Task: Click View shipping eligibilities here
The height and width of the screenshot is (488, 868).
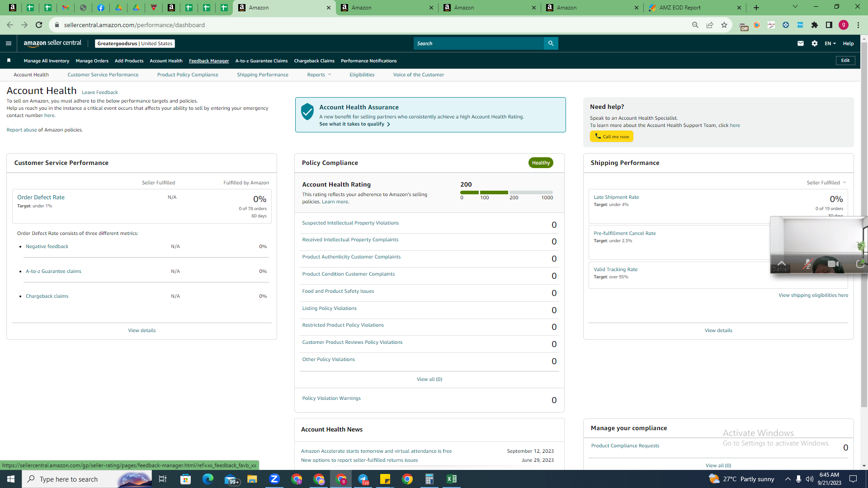Action: coord(813,295)
